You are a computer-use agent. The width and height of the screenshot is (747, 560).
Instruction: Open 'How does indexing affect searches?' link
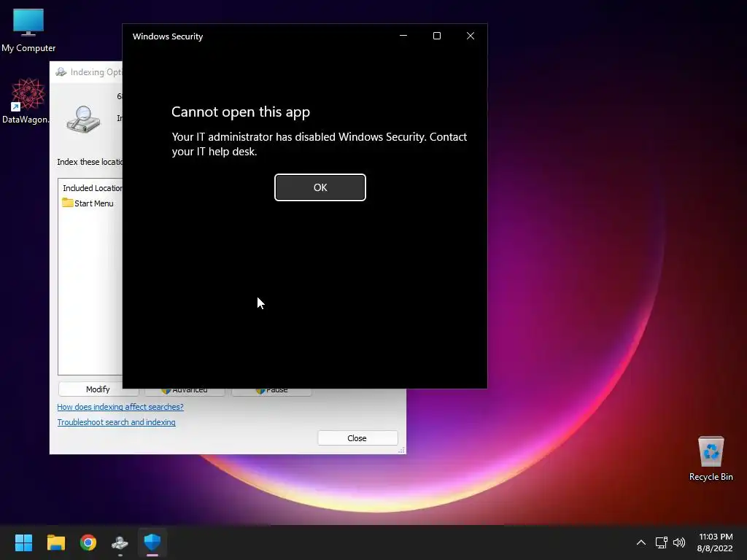pos(120,407)
